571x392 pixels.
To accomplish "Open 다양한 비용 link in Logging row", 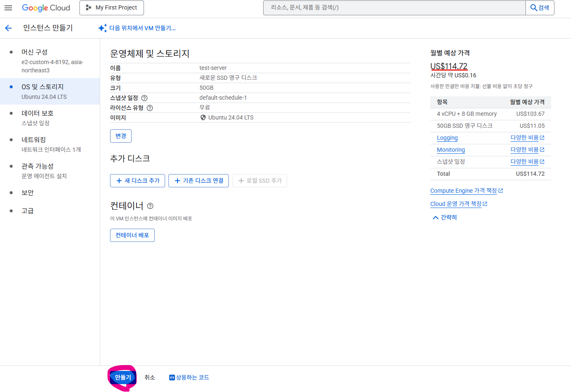I will click(528, 138).
